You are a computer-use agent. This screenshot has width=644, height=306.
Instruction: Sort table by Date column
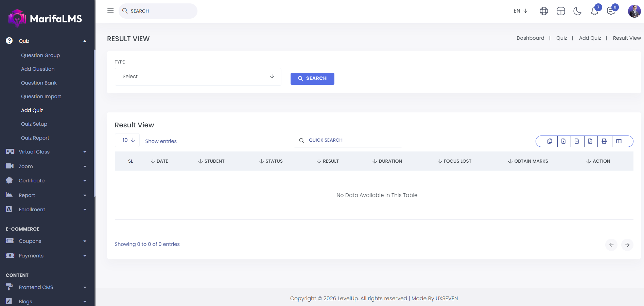pos(159,161)
